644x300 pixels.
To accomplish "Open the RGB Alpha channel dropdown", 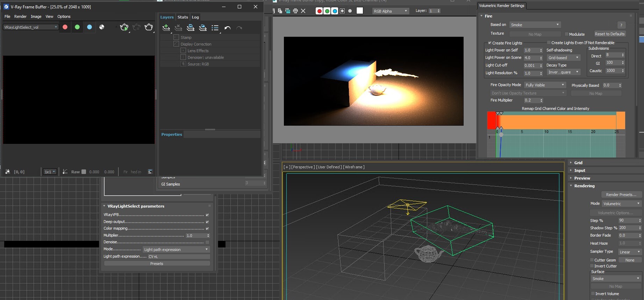I will (390, 11).
